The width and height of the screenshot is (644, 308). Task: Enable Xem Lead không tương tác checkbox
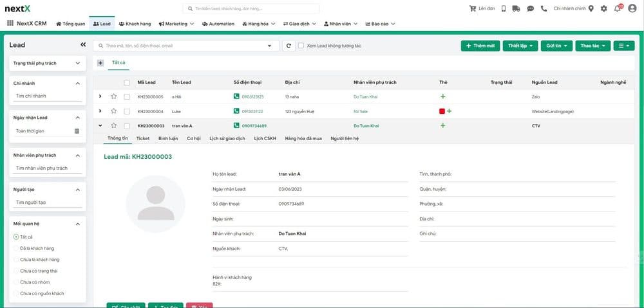(x=301, y=46)
